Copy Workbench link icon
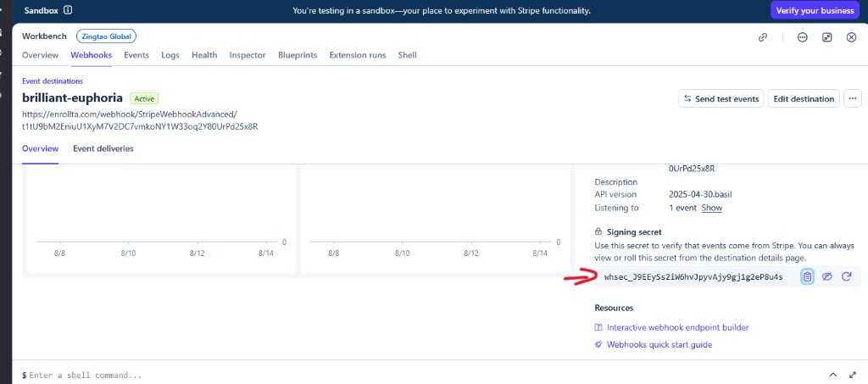The image size is (868, 384). pyautogui.click(x=763, y=37)
